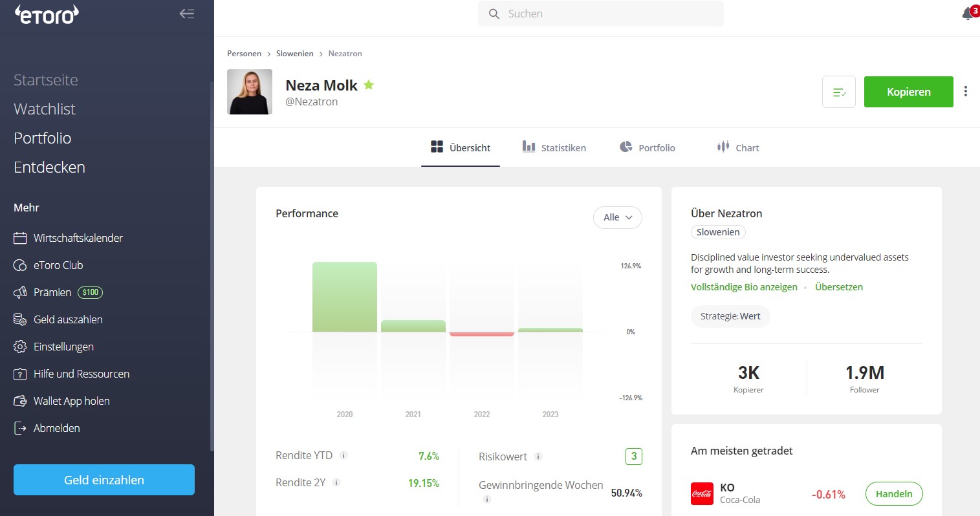Screen dimensions: 980x516
Task: Click the @Nezatron username text
Action: tap(312, 102)
